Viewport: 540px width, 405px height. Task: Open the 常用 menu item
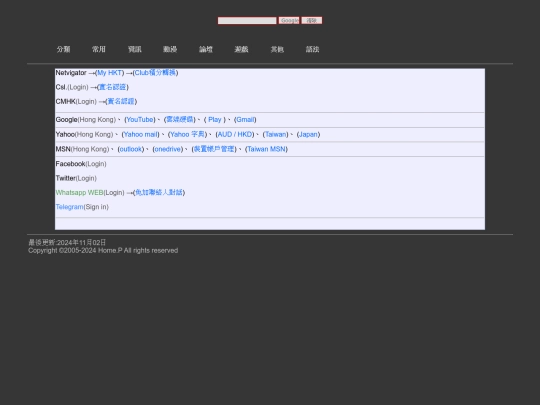coord(99,49)
